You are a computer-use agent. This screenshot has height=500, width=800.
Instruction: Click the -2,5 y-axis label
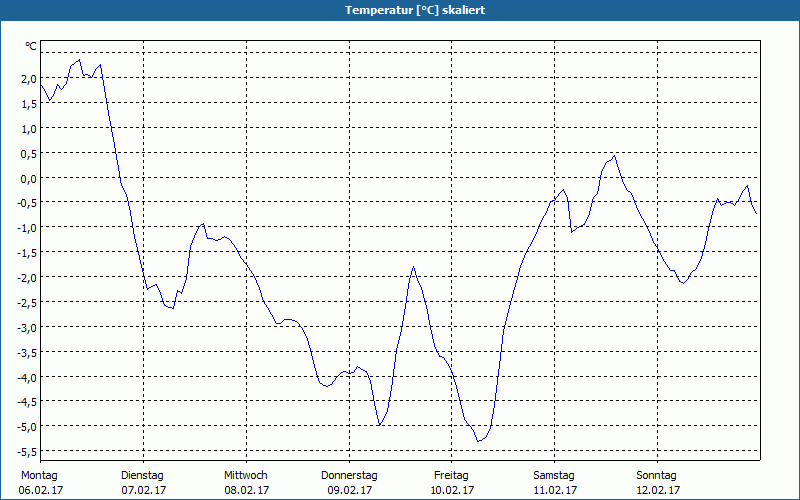tap(28, 303)
